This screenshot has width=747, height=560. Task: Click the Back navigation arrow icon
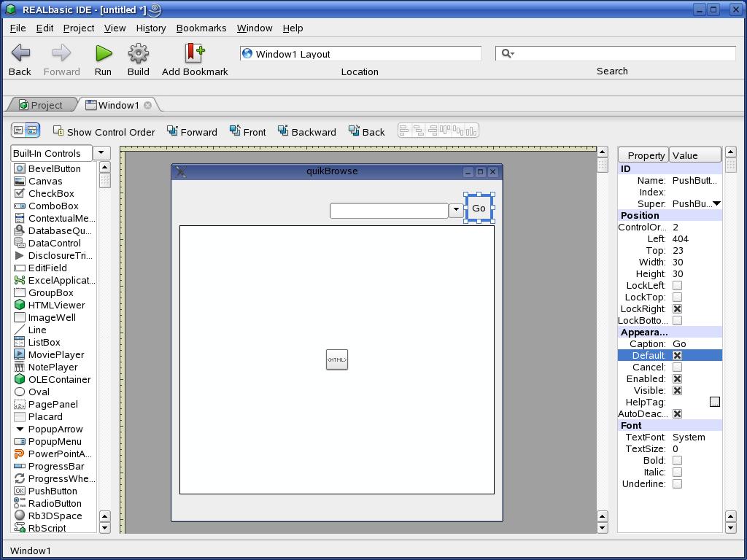(20, 52)
